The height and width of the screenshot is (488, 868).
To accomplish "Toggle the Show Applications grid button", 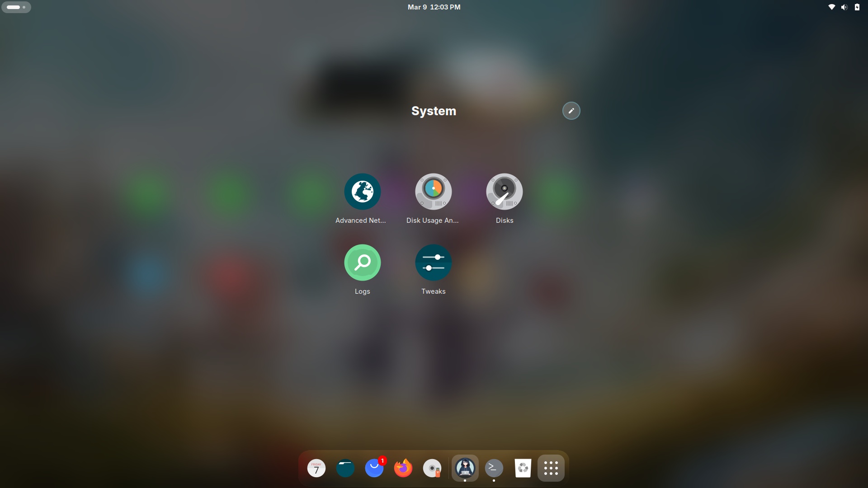I will 551,468.
